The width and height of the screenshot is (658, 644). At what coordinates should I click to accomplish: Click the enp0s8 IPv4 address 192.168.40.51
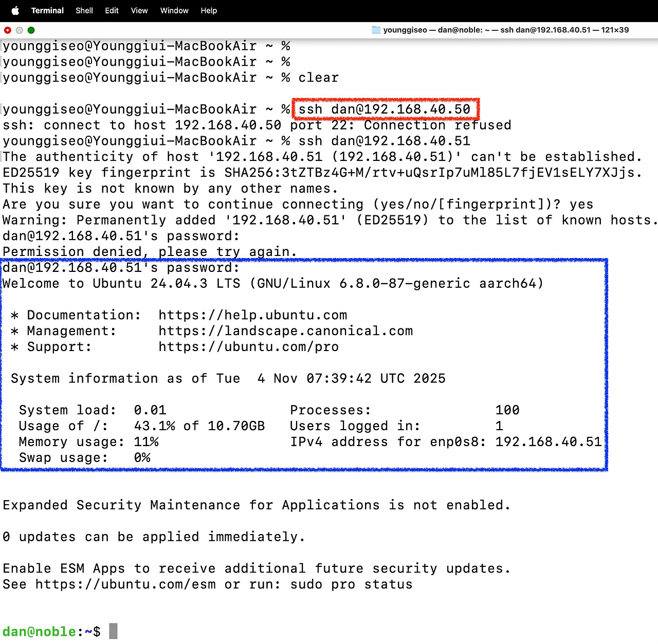[x=549, y=442]
